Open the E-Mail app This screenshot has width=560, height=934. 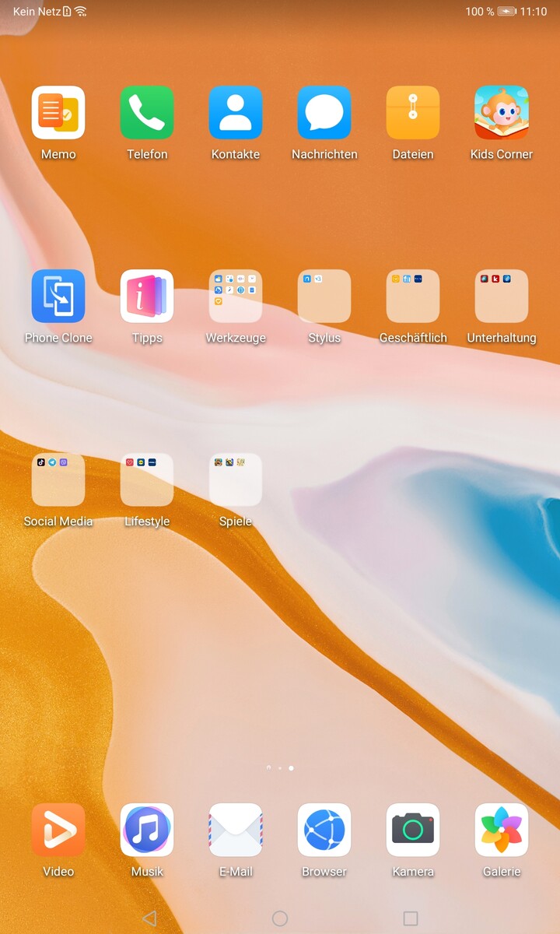pyautogui.click(x=236, y=830)
